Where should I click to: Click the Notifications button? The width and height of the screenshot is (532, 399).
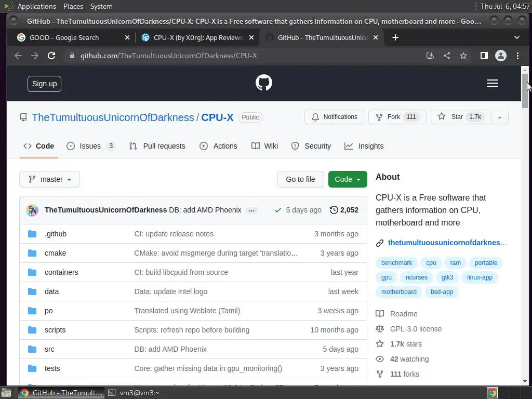click(334, 117)
